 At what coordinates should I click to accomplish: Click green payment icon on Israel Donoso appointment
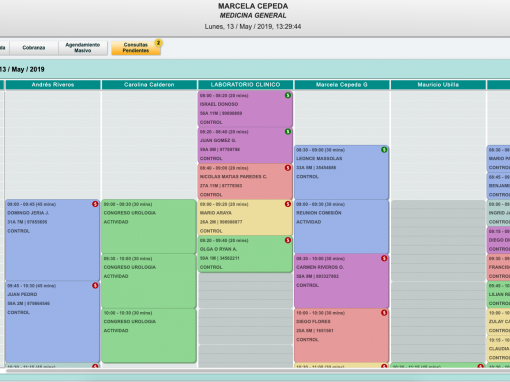pyautogui.click(x=288, y=95)
